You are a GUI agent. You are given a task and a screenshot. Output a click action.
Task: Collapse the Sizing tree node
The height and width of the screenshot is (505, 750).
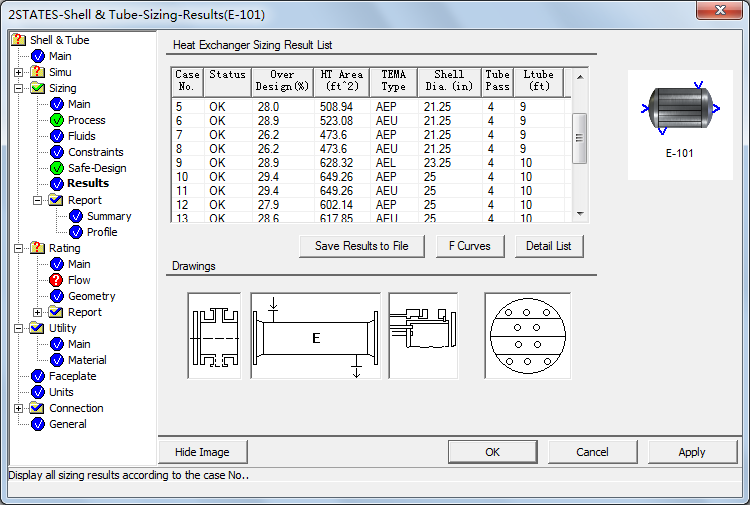[x=18, y=88]
